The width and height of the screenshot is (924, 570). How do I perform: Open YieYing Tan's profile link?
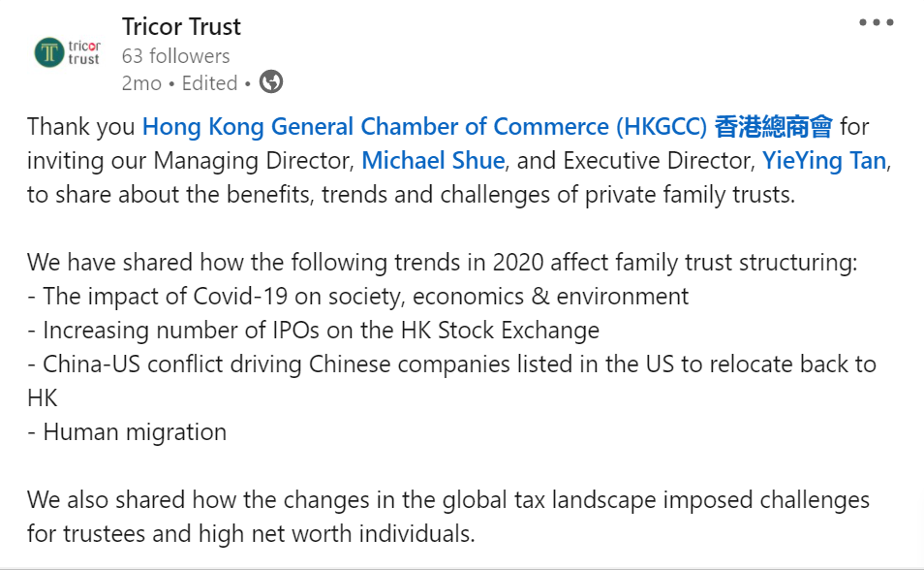point(824,160)
